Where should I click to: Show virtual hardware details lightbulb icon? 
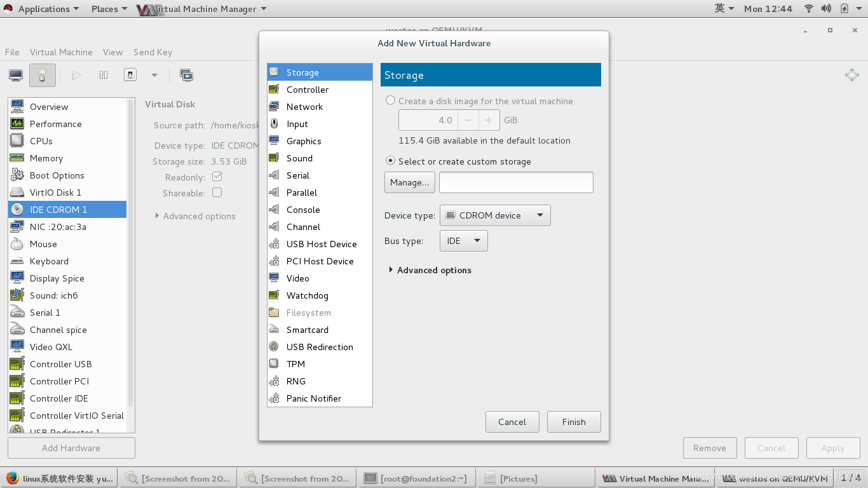pos(42,75)
